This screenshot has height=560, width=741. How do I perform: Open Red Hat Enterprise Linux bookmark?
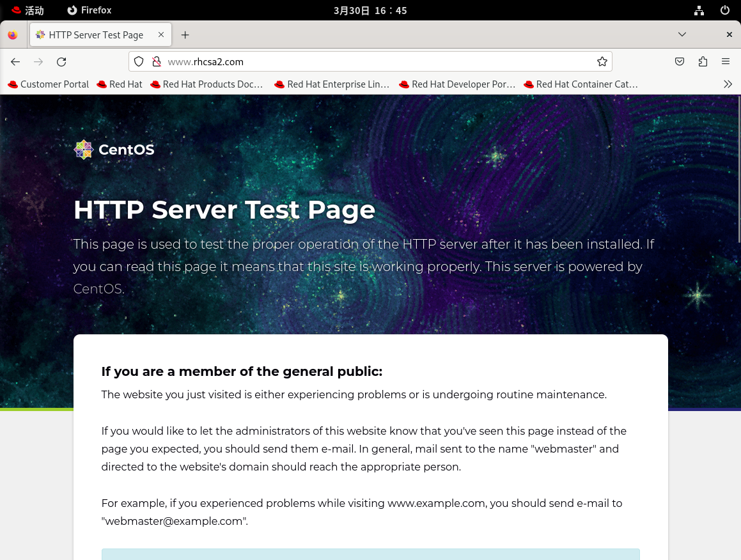tap(332, 84)
